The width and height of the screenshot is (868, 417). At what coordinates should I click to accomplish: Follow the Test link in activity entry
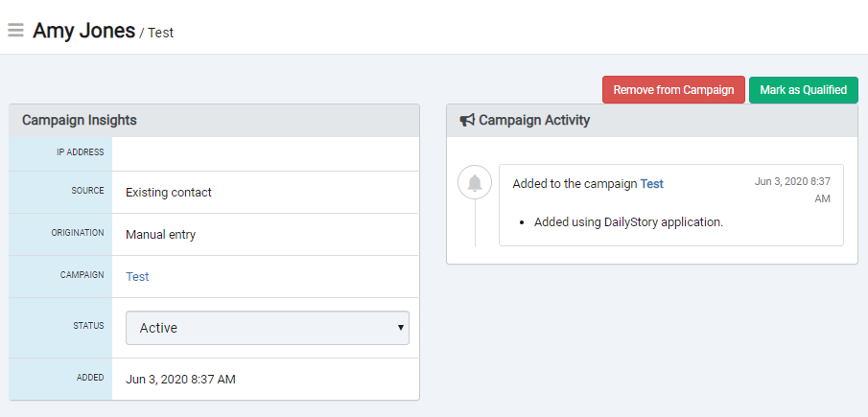(x=652, y=184)
